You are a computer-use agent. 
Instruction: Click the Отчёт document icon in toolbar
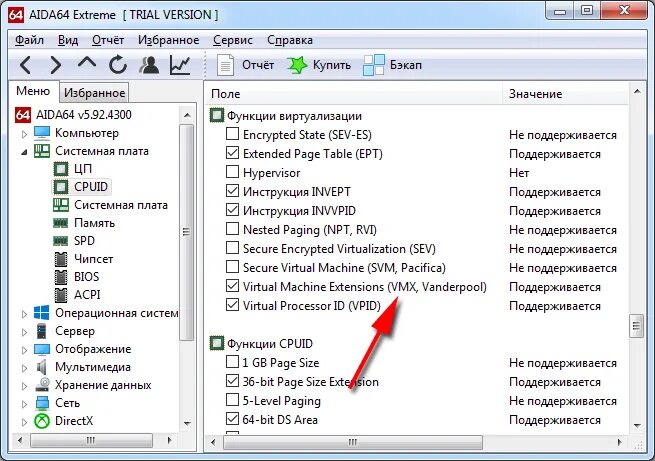[x=226, y=66]
